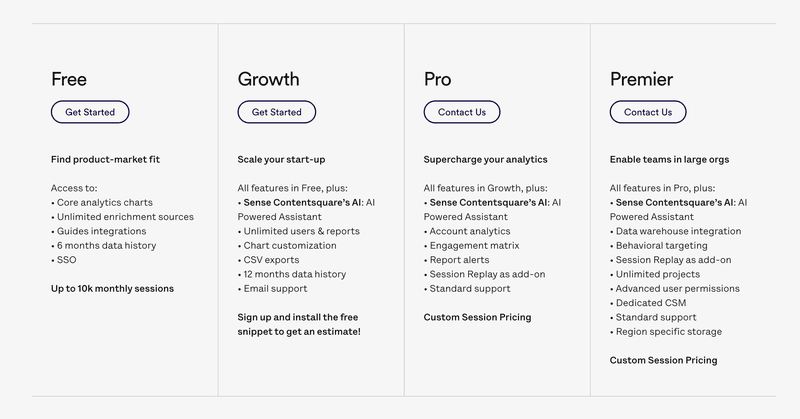The image size is (800, 419).
Task: Click the Premier plan title
Action: coord(641,79)
